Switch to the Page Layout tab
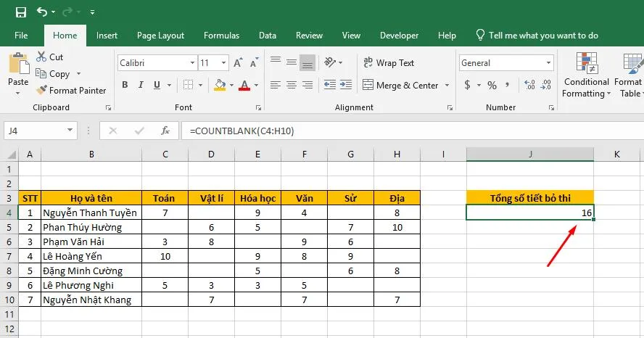Image resolution: width=644 pixels, height=338 pixels. click(x=160, y=36)
